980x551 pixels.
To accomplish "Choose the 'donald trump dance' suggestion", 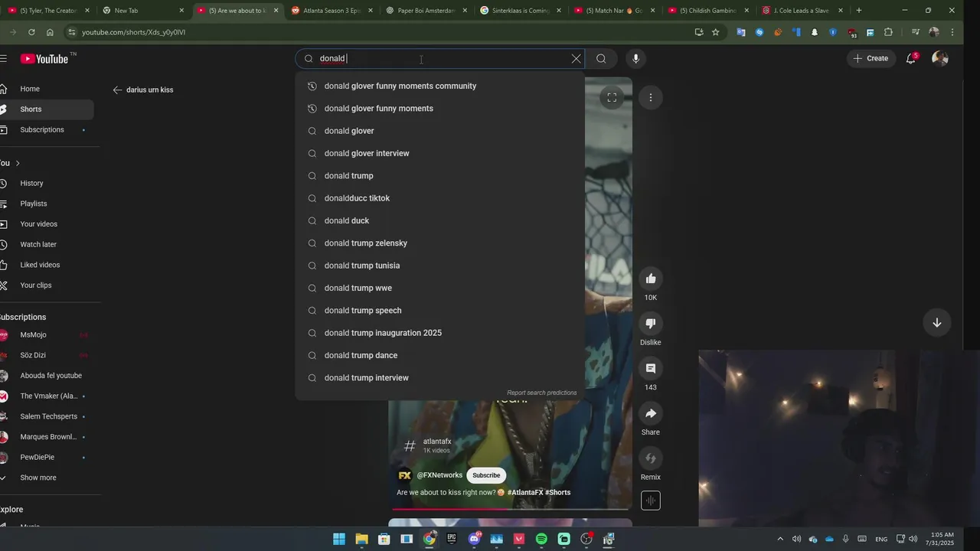I will click(440, 355).
